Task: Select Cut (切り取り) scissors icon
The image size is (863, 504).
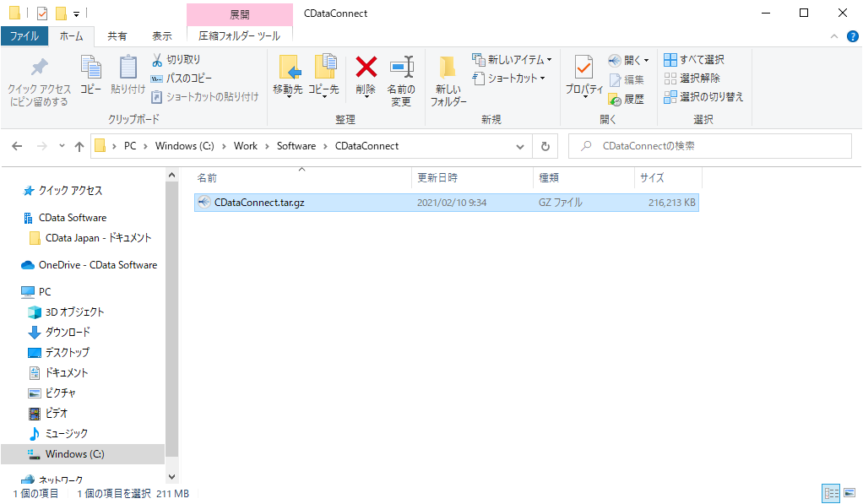Action: [157, 59]
